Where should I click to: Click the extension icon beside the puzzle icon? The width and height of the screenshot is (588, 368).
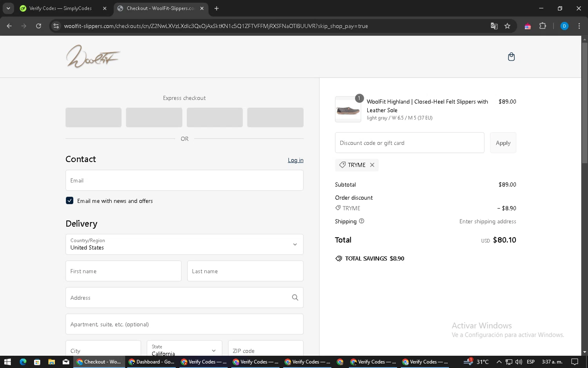(x=528, y=26)
